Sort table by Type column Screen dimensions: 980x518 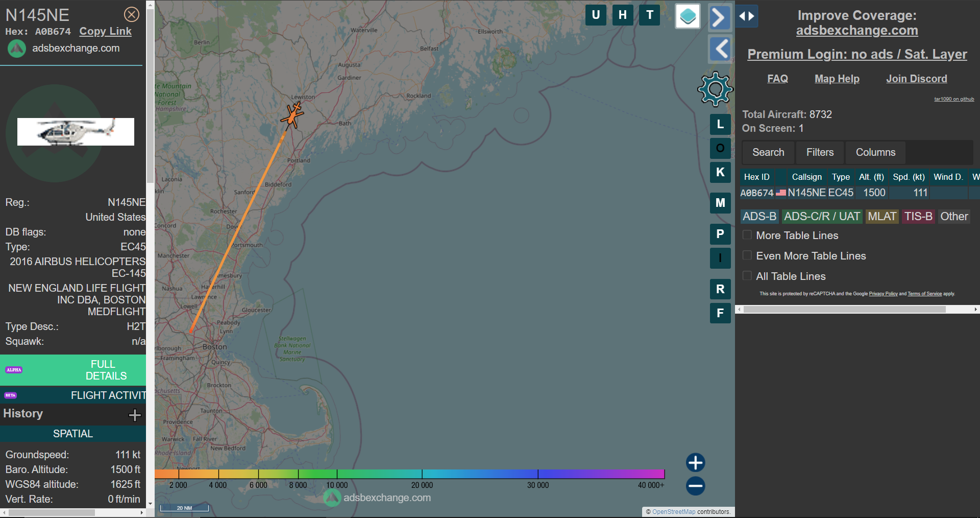click(841, 177)
